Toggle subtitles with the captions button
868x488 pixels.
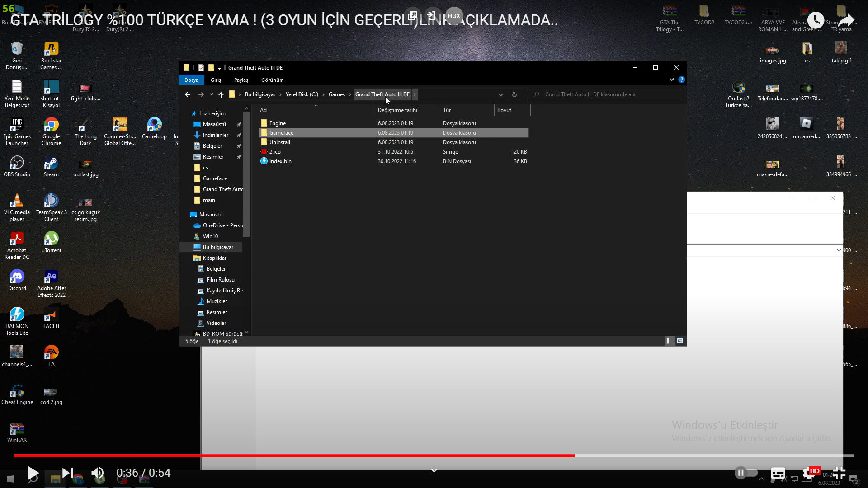(778, 473)
